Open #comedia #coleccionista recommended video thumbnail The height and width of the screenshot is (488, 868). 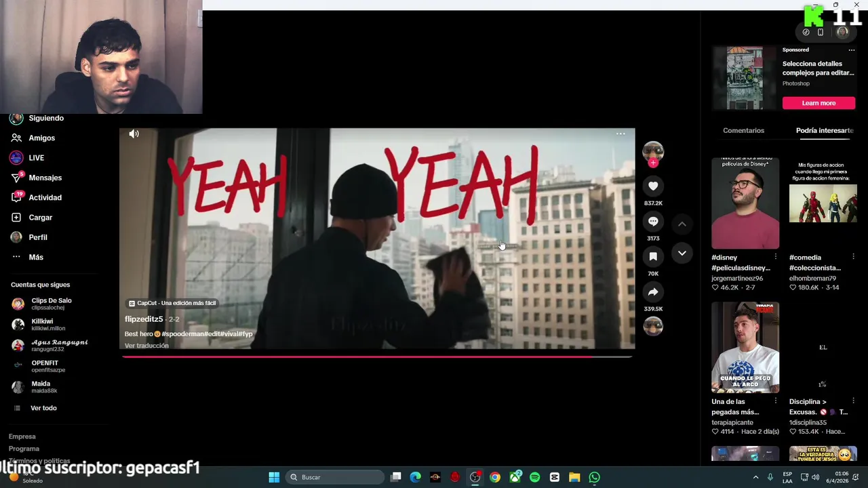pos(823,203)
